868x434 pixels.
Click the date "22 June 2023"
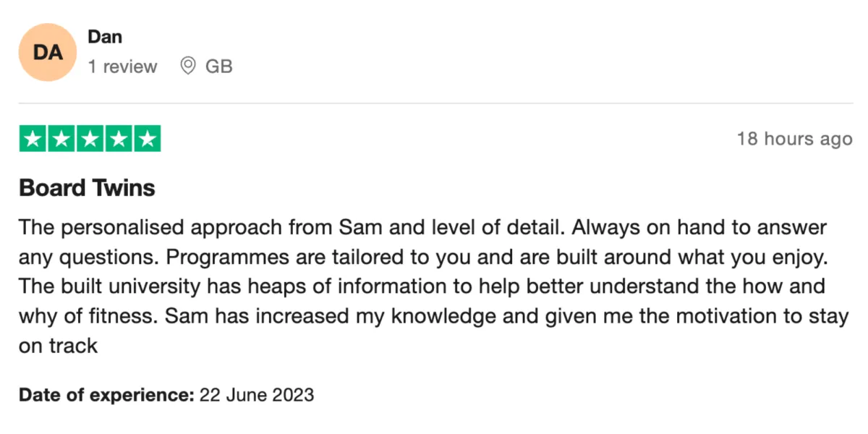coord(257,395)
